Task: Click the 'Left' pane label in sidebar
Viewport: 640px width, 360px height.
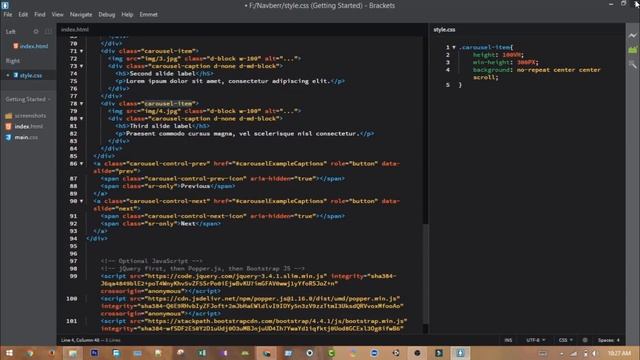Action: (10, 31)
